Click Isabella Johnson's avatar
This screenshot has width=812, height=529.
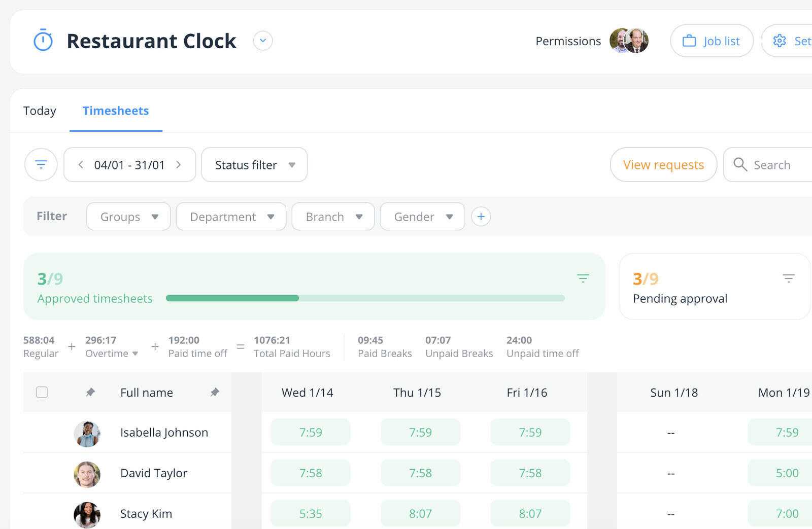point(87,434)
